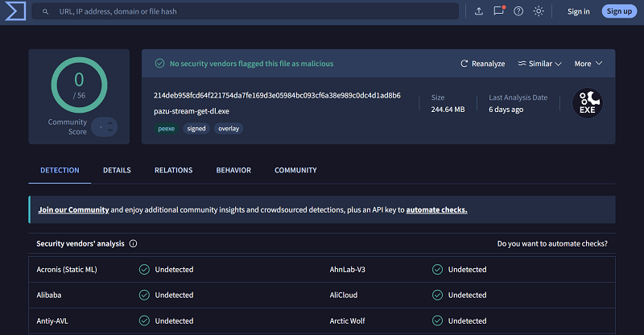Image resolution: width=644 pixels, height=335 pixels.
Task: Click Sign in link
Action: 578,11
